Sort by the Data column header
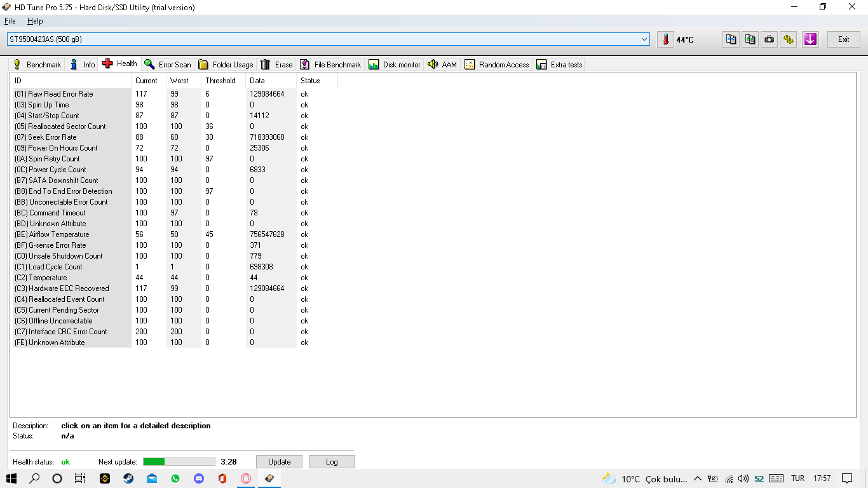 (x=271, y=81)
